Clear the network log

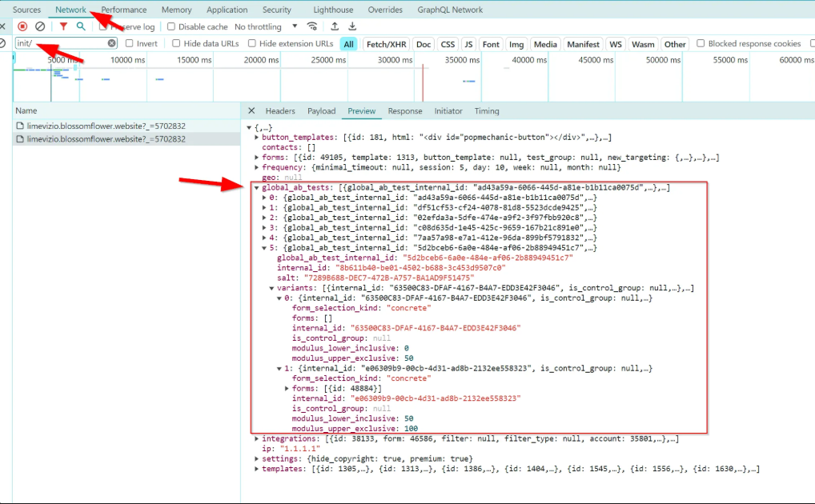point(40,26)
